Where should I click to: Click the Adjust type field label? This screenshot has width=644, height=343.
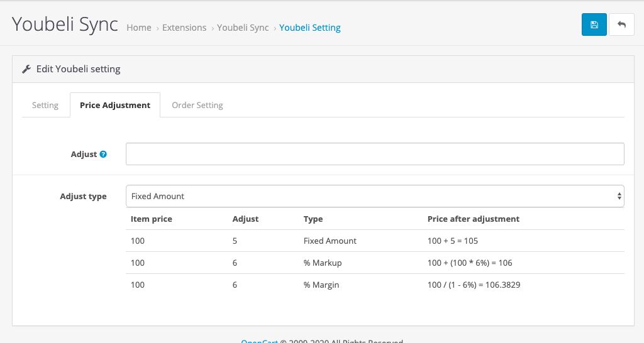pos(83,196)
